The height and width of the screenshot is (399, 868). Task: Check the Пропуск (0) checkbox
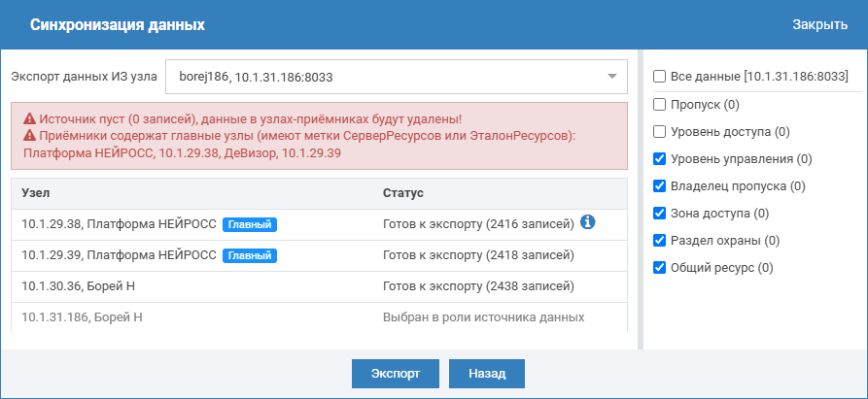click(659, 104)
